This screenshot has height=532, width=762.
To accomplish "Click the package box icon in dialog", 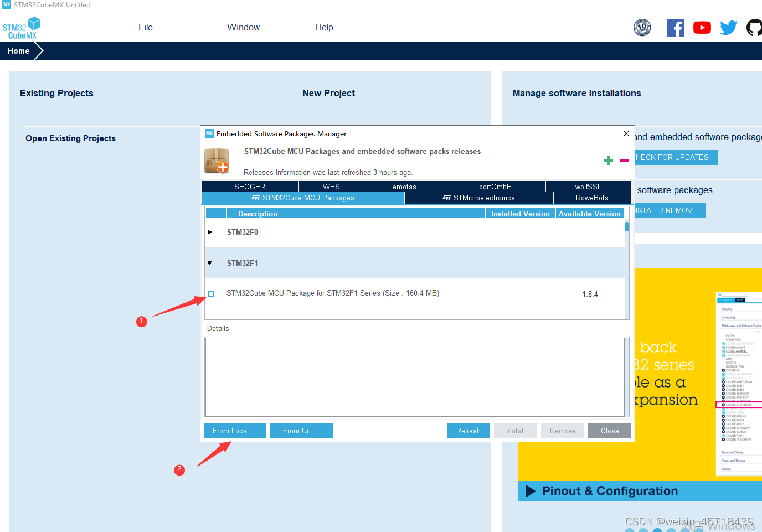I will pos(217,161).
